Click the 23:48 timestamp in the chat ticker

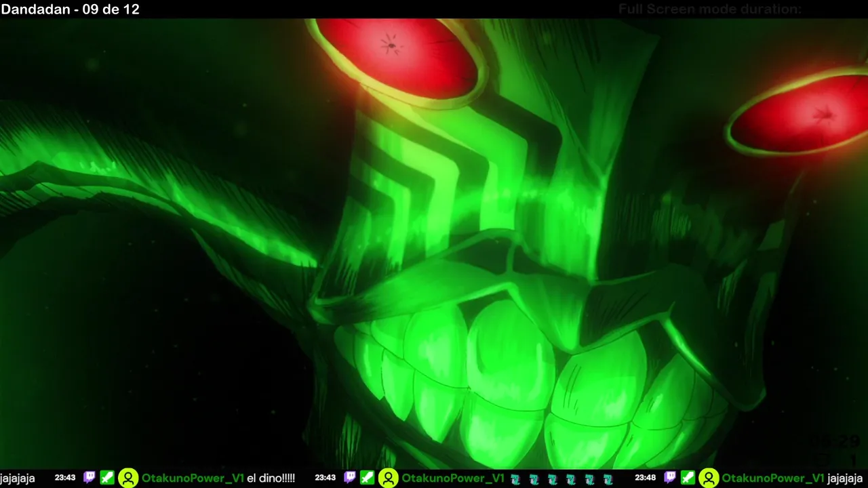(x=646, y=478)
